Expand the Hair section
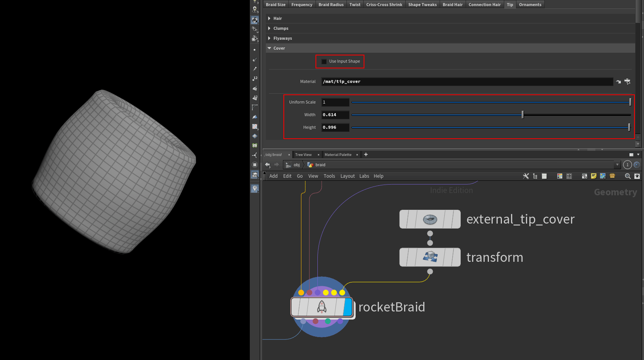 (269, 18)
